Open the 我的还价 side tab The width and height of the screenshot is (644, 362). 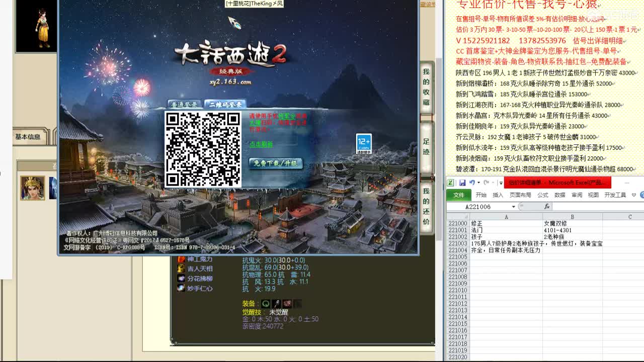click(x=426, y=207)
